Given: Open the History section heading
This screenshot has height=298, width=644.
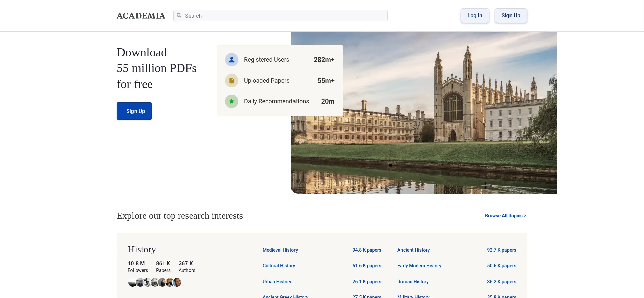Looking at the screenshot, I should click(x=142, y=249).
